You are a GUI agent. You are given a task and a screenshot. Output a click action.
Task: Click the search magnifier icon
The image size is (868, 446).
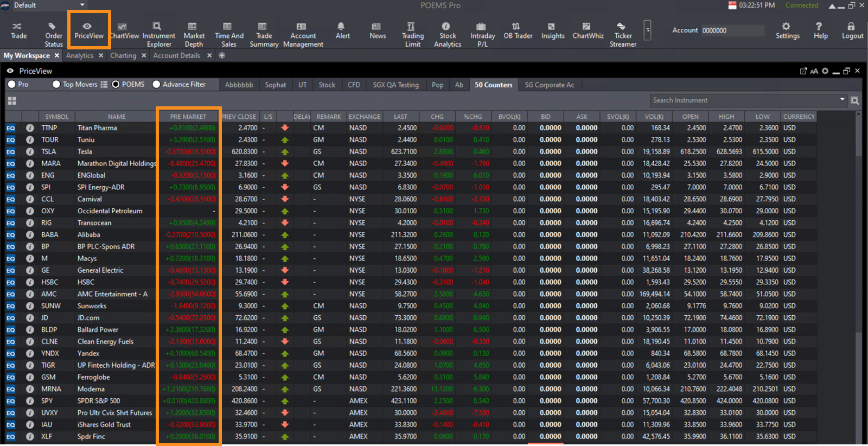[x=854, y=100]
